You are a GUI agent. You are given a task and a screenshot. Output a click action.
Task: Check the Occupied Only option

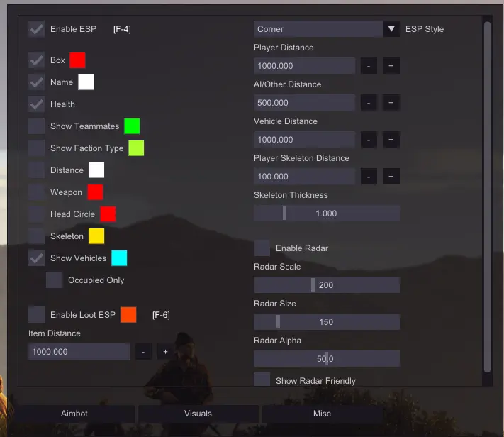(55, 280)
